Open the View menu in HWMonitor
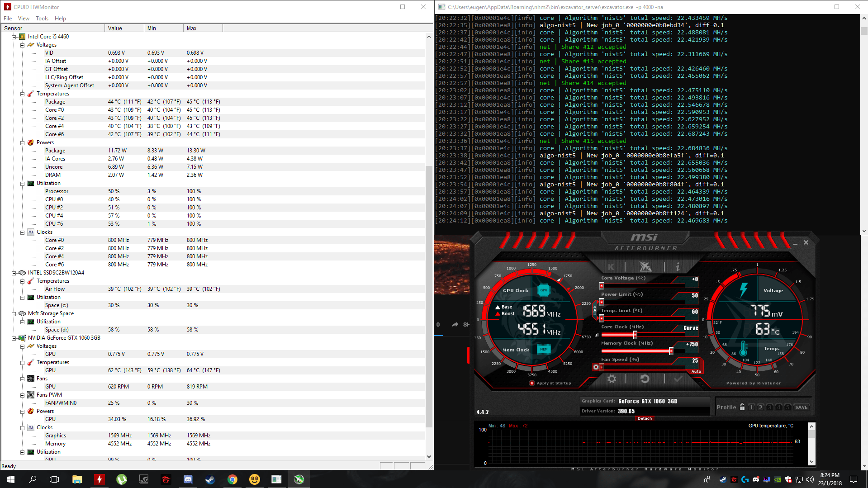The image size is (868, 488). [x=24, y=18]
